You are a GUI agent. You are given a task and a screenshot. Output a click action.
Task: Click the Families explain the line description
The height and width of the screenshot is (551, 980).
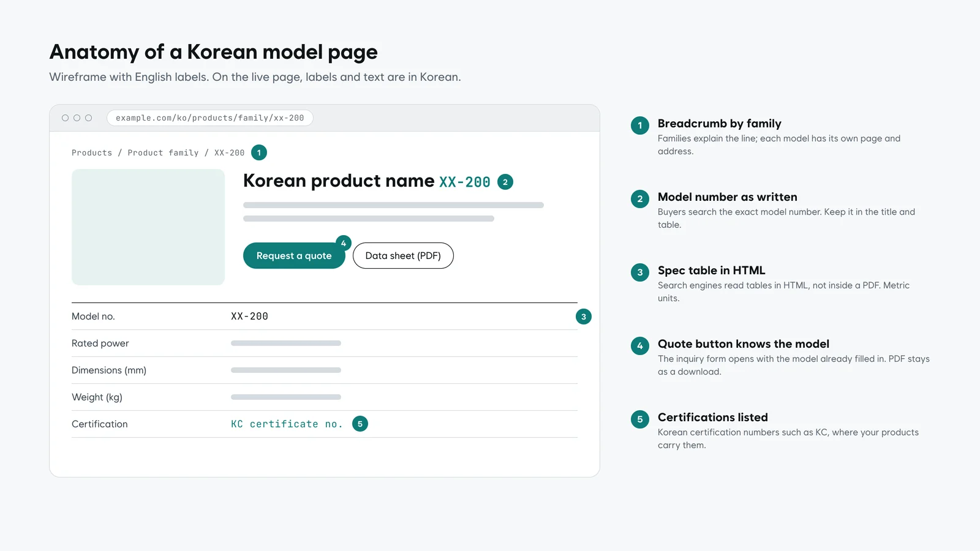(779, 145)
